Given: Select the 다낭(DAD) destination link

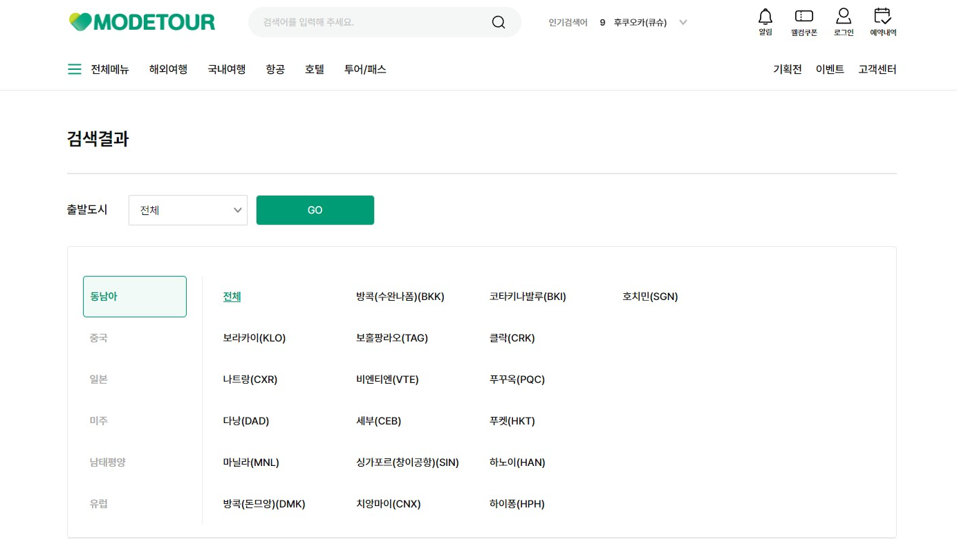Looking at the screenshot, I should (x=245, y=420).
